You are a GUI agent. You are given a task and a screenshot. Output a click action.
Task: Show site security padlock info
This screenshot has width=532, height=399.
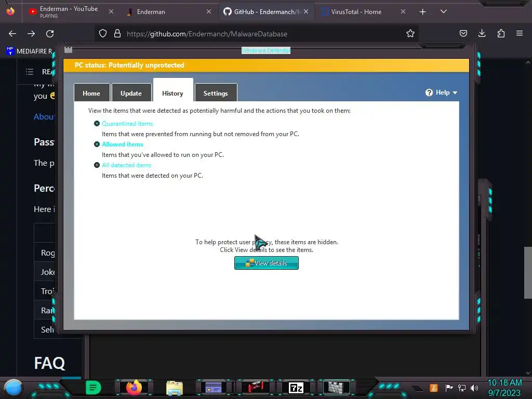117,34
